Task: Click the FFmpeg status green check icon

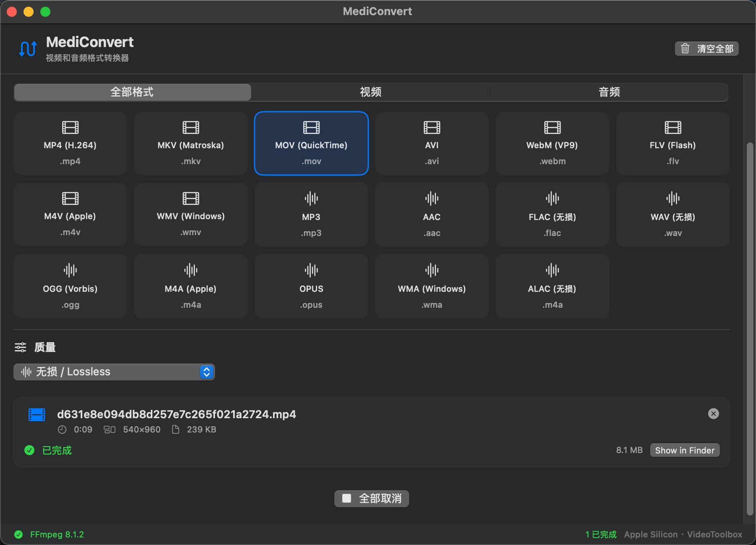Action: point(18,535)
